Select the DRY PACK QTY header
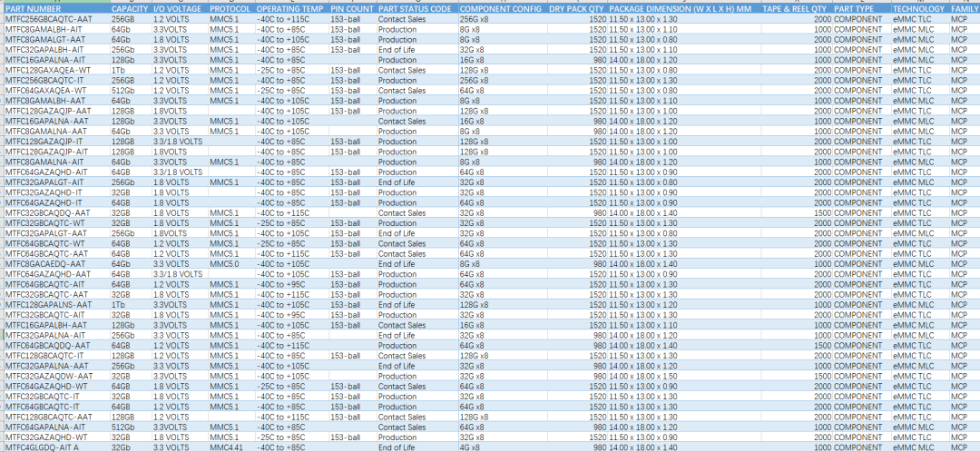980x452 pixels. (577, 9)
